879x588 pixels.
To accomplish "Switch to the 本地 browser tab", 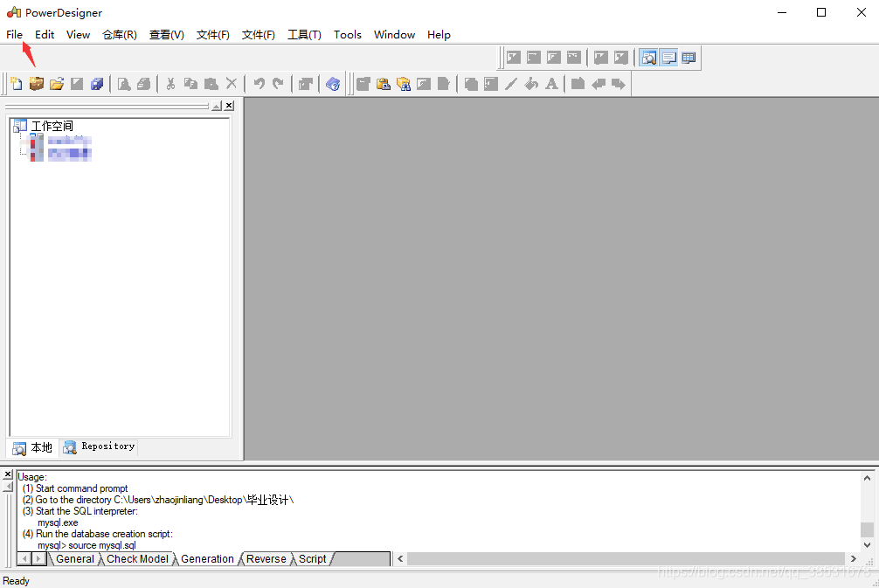I will pyautogui.click(x=33, y=447).
